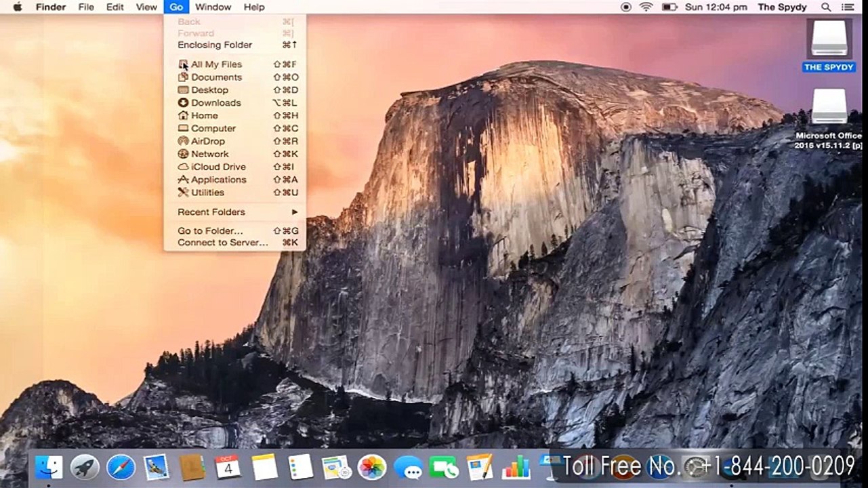868x488 pixels.
Task: Open iCloud Drive from Go menu
Action: (234, 167)
